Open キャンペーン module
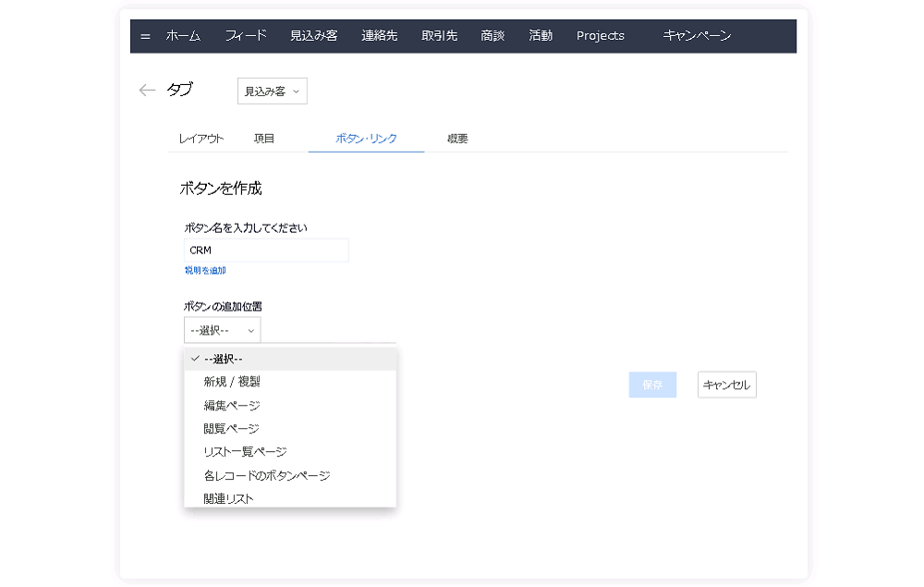 click(x=697, y=36)
